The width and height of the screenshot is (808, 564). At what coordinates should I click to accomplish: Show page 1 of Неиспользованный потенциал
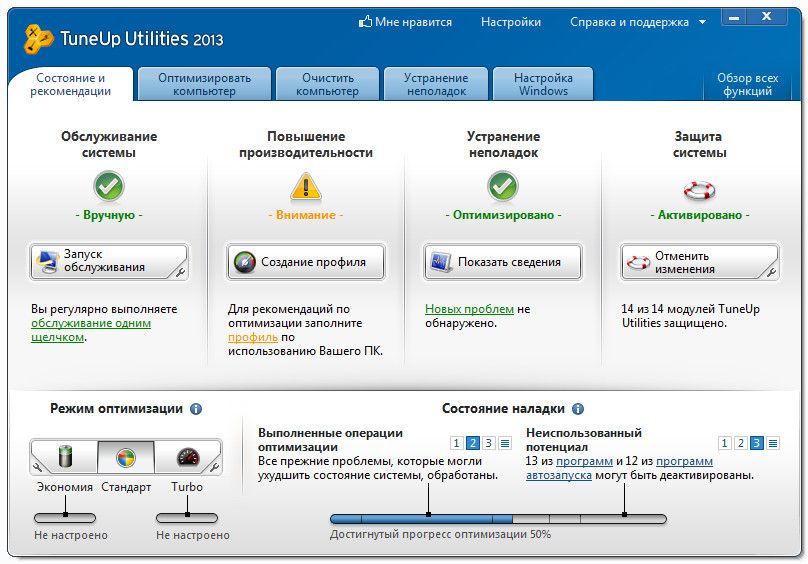725,443
